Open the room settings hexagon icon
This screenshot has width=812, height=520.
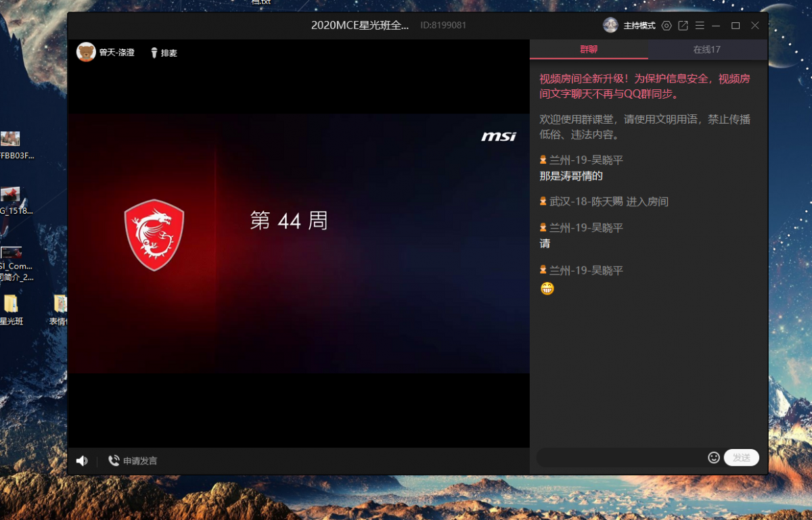[x=667, y=26]
